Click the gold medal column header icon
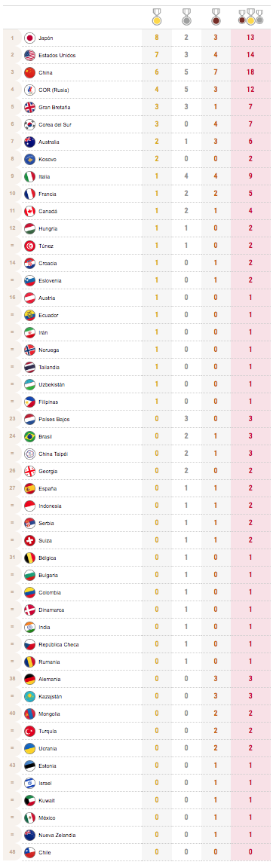Image resolution: width=276 pixels, height=868 pixels. tap(158, 18)
